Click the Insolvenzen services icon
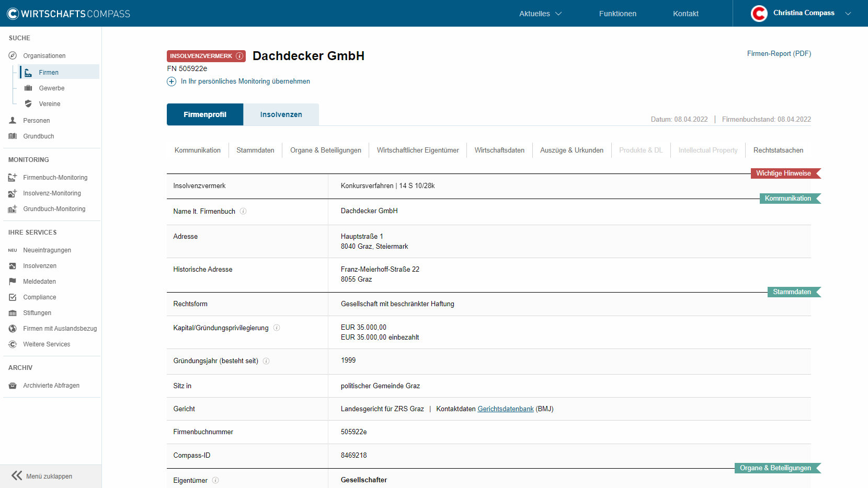 (x=13, y=266)
